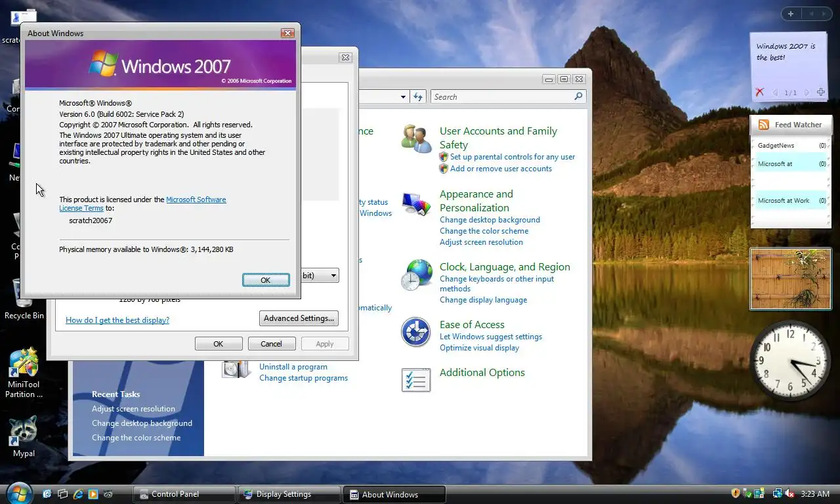Click the sidebar previous gadgets page arrow
Image resolution: width=840 pixels, height=504 pixels.
point(811,14)
